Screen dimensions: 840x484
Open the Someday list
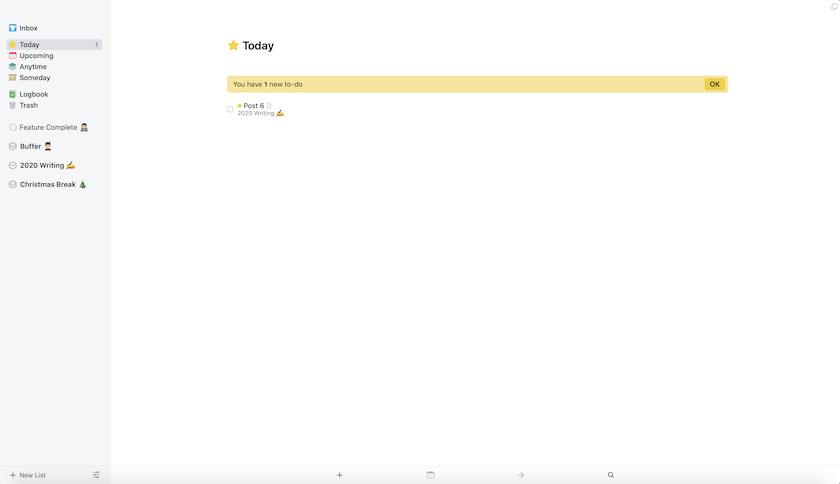34,78
